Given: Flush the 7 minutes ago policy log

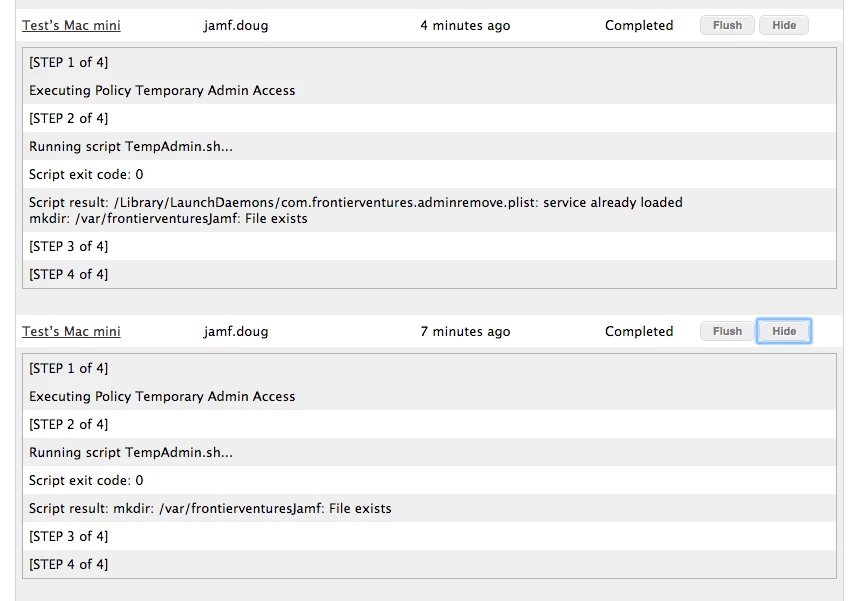Looking at the screenshot, I should [727, 331].
